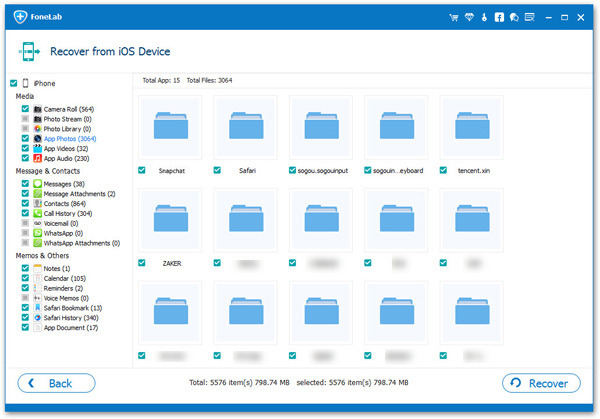Screen dimensions: 600x419
Task: Select App Document (17) category
Action: 71,328
